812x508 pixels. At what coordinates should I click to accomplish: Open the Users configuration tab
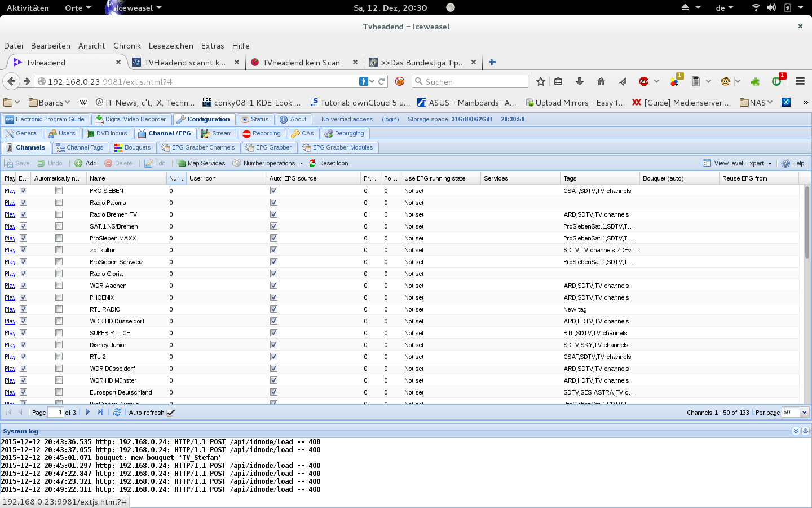point(62,133)
